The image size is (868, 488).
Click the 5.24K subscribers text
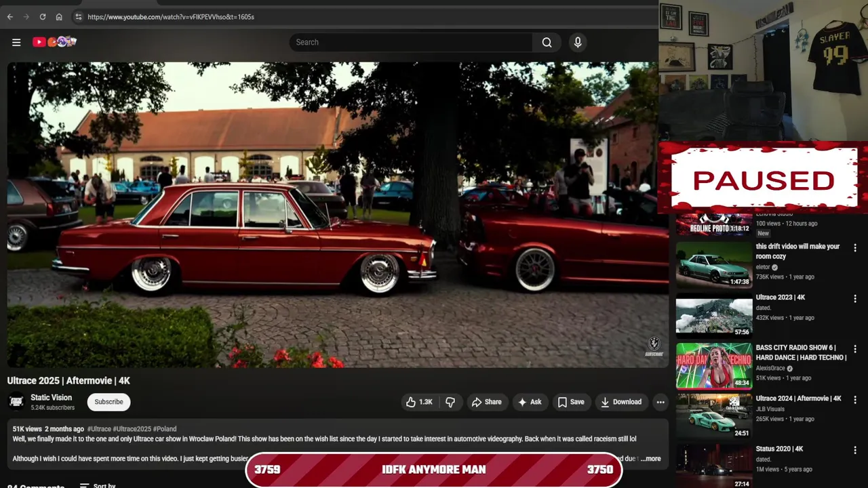click(52, 408)
